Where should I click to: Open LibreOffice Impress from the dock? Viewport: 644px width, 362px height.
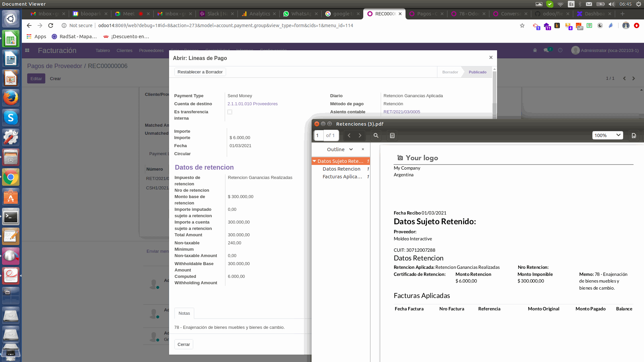pos(11,78)
